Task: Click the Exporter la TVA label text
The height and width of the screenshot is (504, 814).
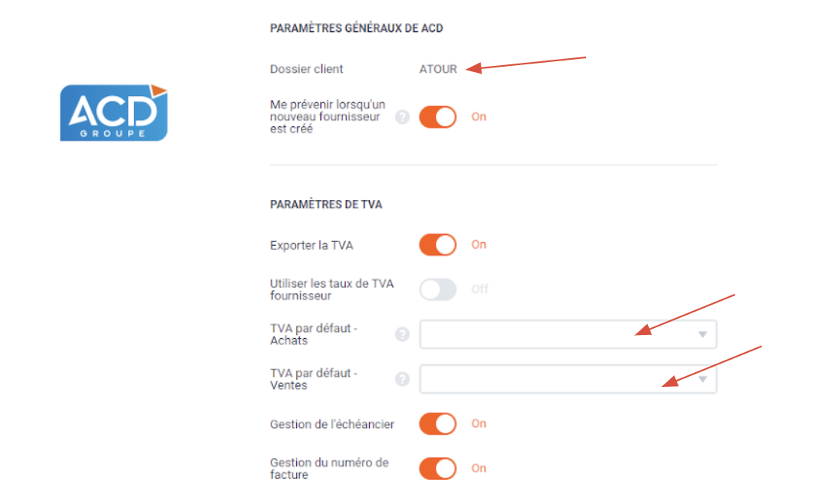Action: (312, 246)
